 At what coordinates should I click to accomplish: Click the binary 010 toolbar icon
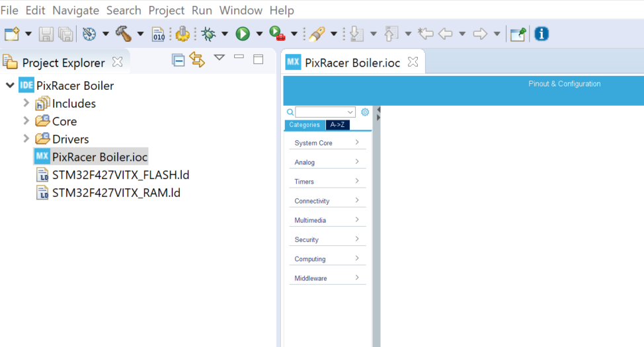tap(158, 34)
